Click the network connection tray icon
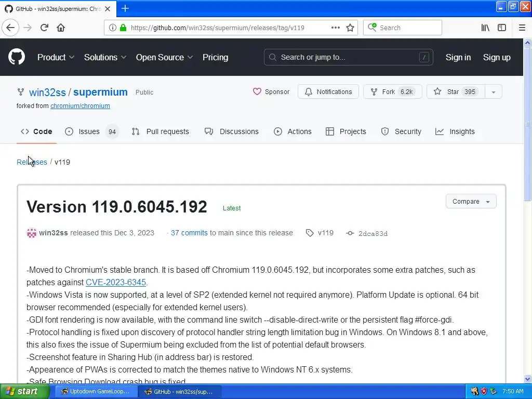 [494, 391]
